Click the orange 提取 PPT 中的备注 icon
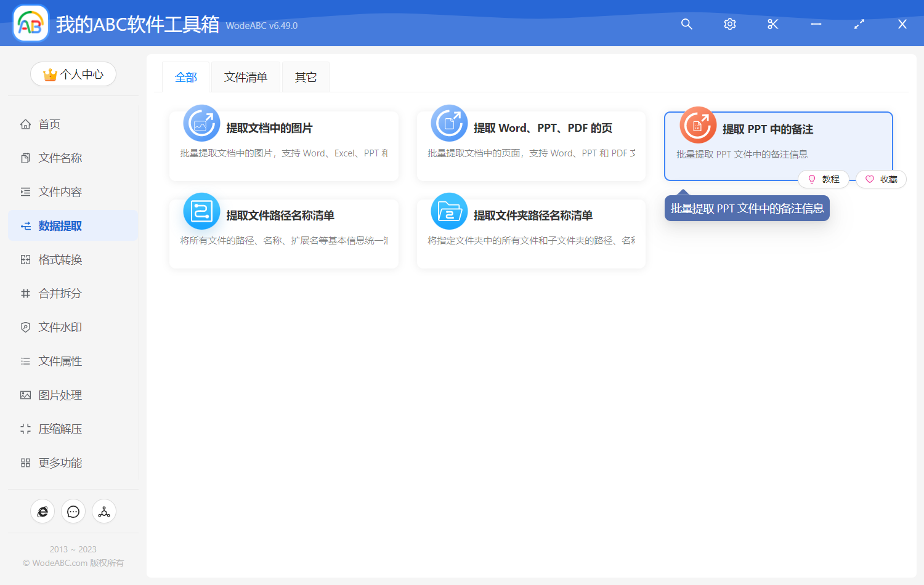The image size is (924, 585). (698, 125)
